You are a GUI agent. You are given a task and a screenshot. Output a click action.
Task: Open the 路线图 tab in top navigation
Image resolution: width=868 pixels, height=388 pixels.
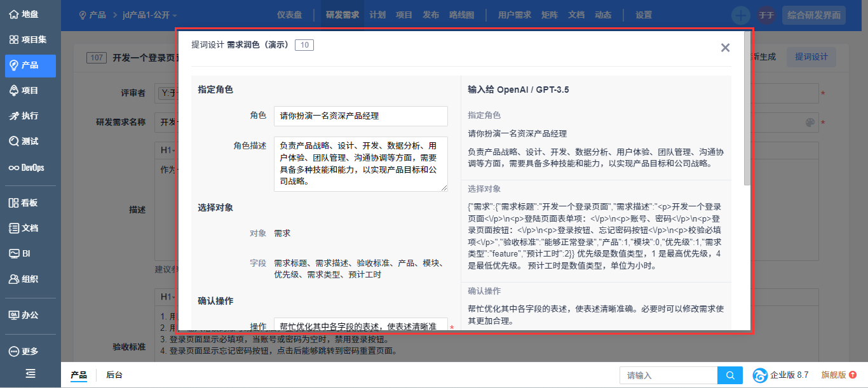pyautogui.click(x=461, y=15)
